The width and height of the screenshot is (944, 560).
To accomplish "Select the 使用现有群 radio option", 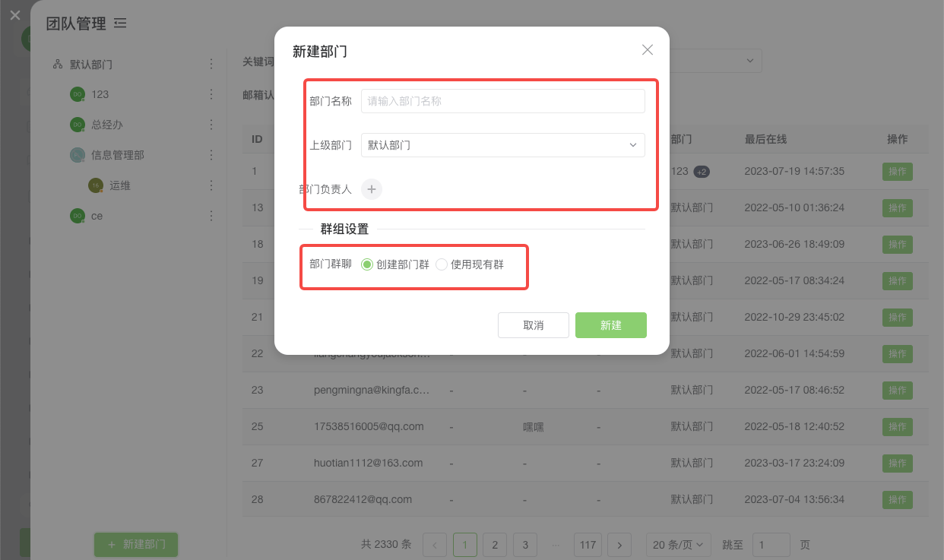I will pos(442,264).
